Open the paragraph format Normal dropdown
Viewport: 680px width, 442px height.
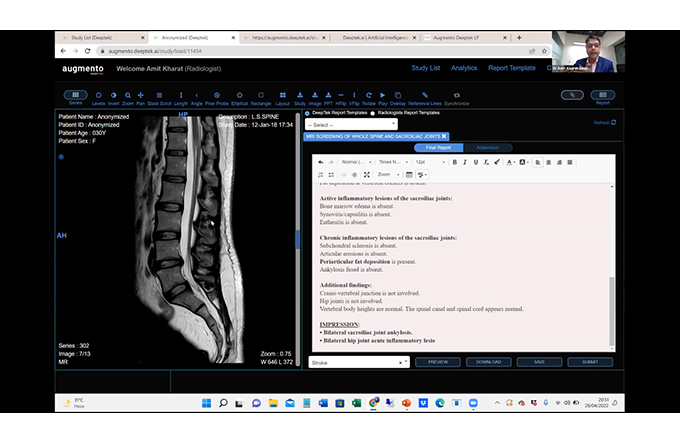coord(356,162)
